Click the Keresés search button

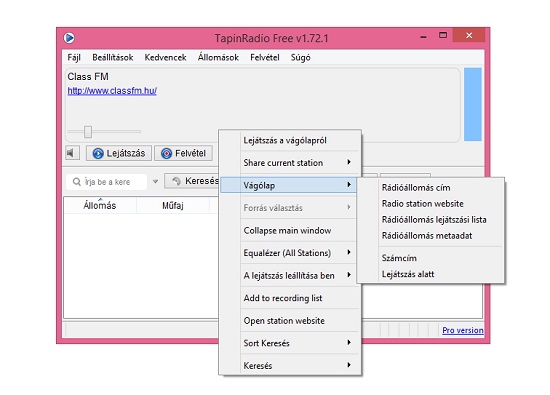pos(192,181)
